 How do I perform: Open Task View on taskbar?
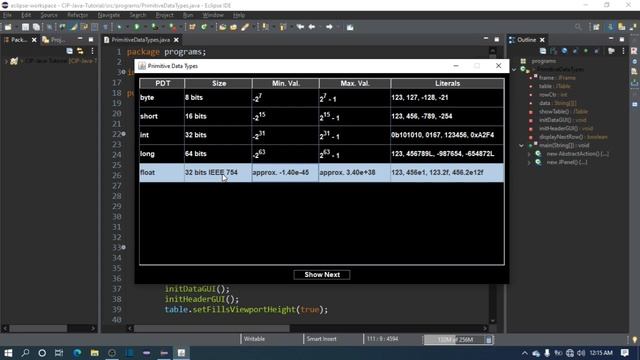[59, 353]
